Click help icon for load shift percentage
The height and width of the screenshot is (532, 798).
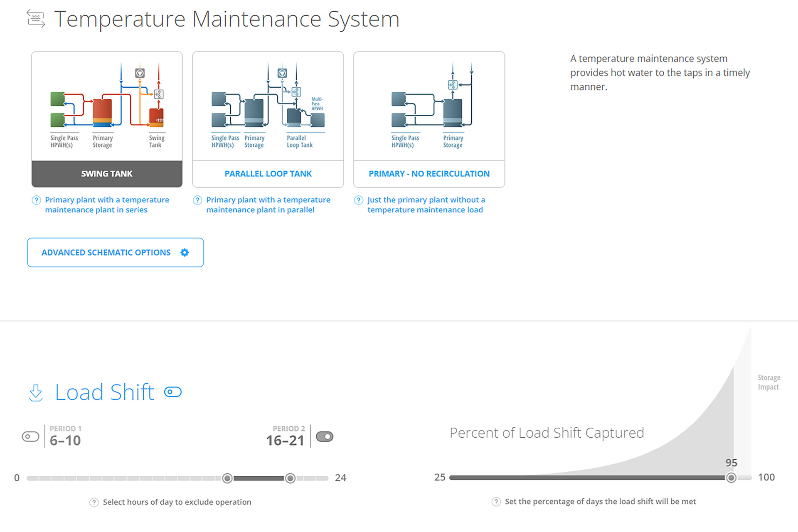496,502
